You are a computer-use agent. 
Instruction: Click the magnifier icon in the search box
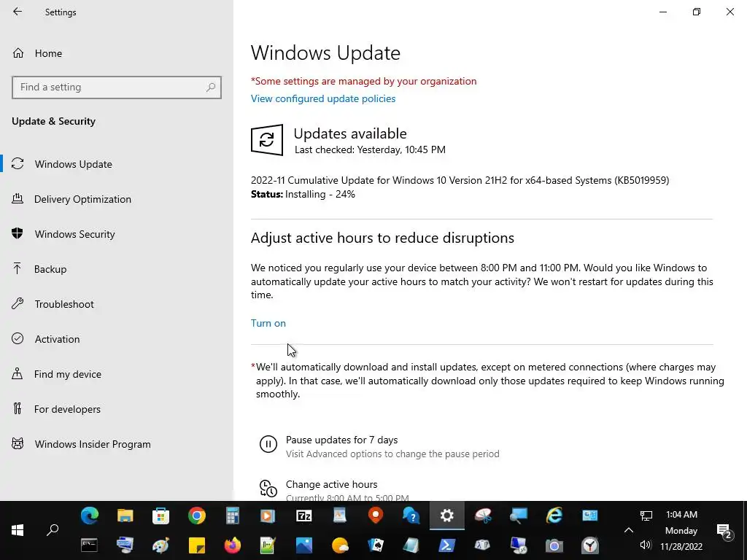point(211,87)
